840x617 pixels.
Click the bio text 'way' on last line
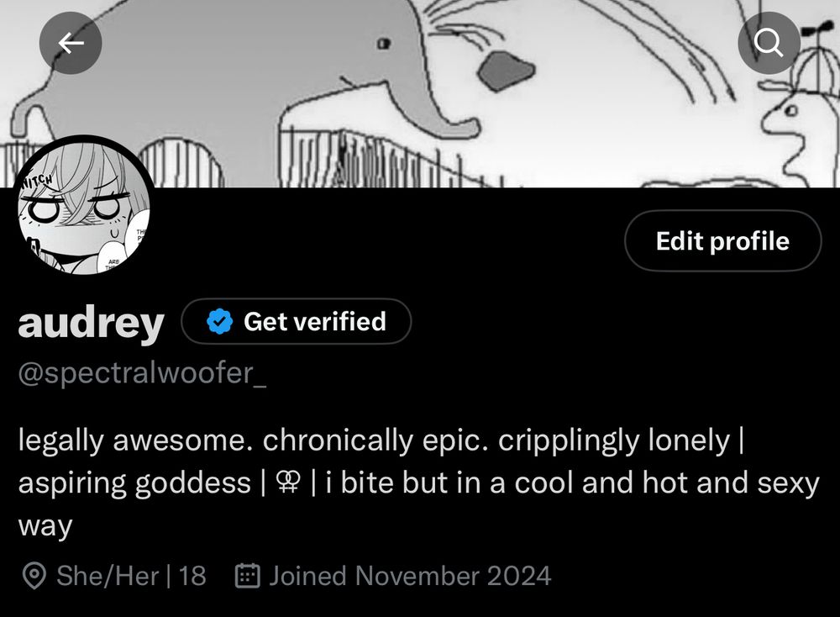(x=45, y=526)
